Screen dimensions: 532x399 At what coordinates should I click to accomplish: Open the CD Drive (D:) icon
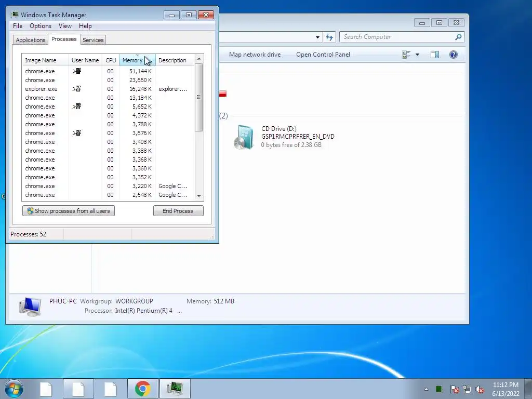click(x=244, y=137)
